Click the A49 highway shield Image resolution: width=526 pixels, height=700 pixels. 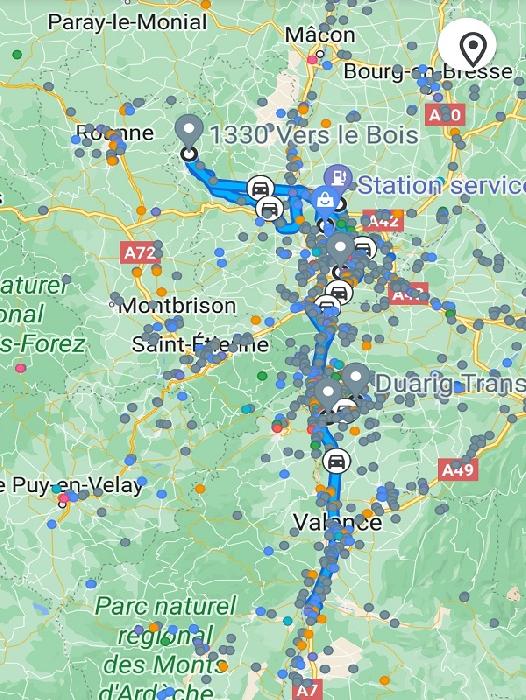[458, 470]
